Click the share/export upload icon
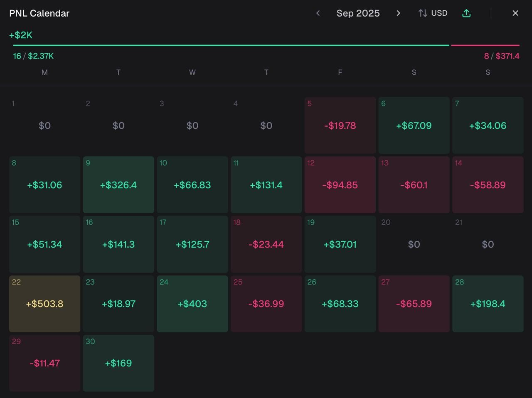This screenshot has height=398, width=532. (x=466, y=13)
